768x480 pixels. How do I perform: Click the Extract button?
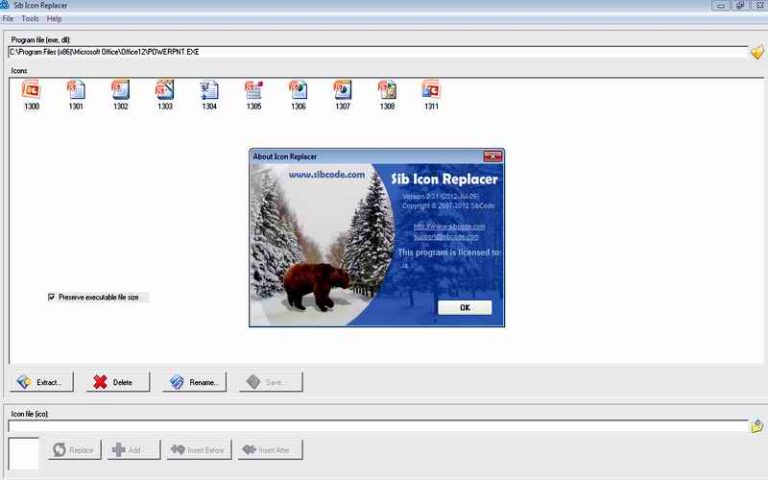(41, 382)
